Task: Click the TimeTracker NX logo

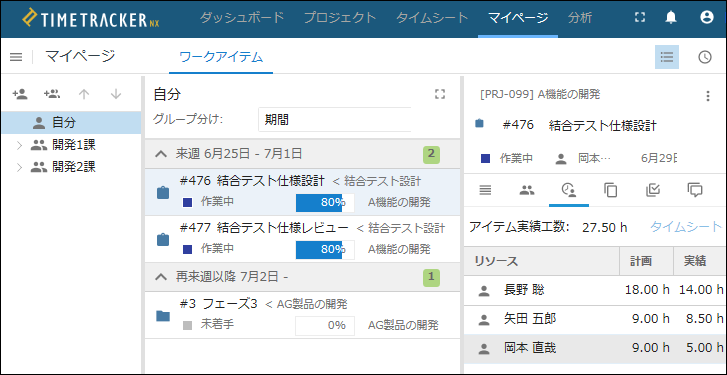Action: tap(91, 19)
